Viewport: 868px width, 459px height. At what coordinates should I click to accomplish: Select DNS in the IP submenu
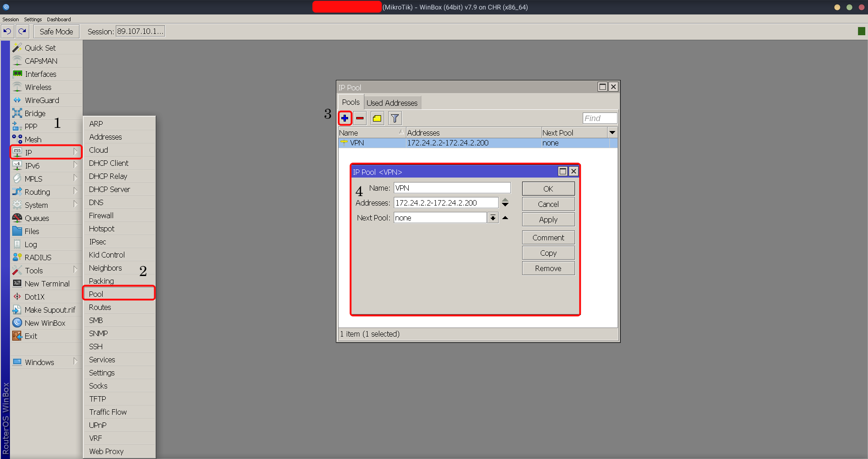(119, 202)
